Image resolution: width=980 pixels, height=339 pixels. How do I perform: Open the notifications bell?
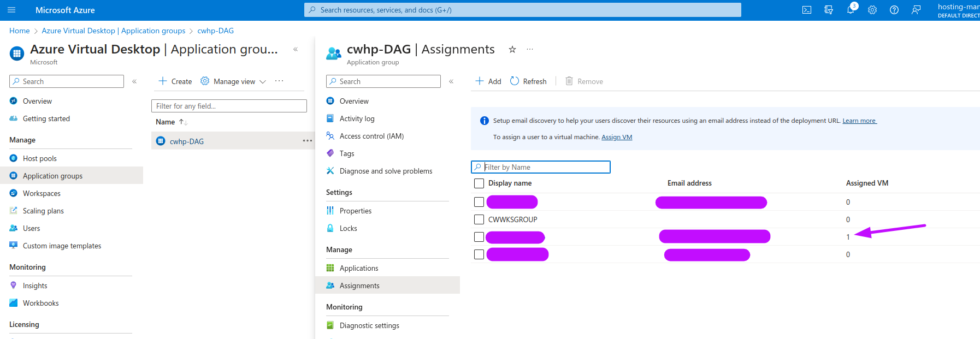[851, 10]
